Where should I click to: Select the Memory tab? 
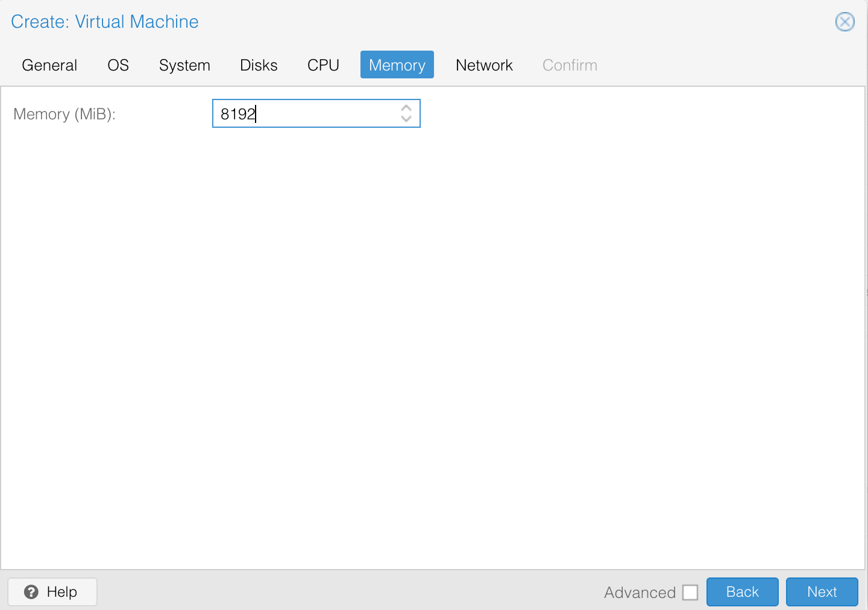pyautogui.click(x=397, y=64)
